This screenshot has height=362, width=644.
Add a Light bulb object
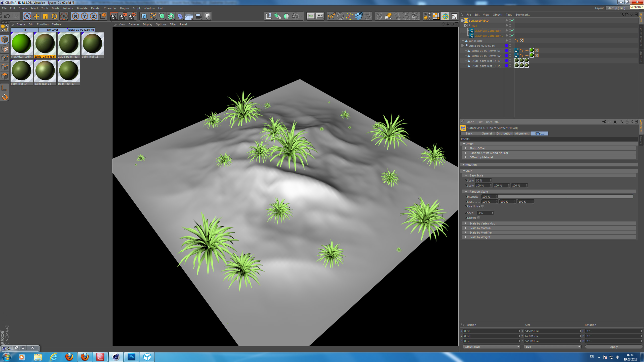pyautogui.click(x=207, y=16)
